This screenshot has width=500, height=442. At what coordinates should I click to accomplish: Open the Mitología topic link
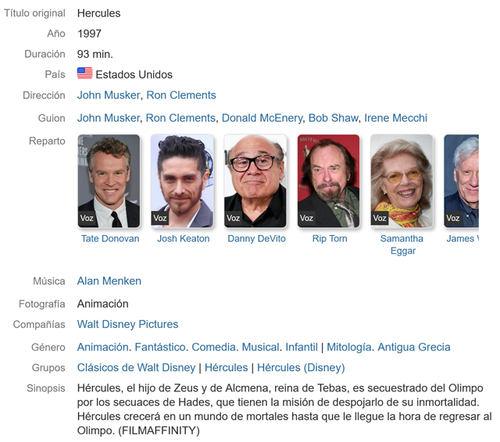(349, 347)
